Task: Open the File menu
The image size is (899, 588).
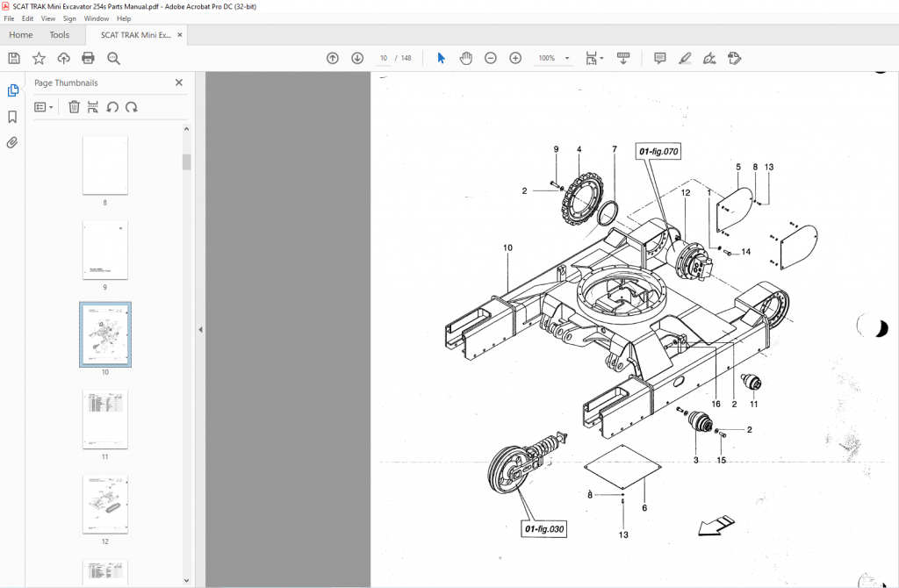Action: [9, 18]
